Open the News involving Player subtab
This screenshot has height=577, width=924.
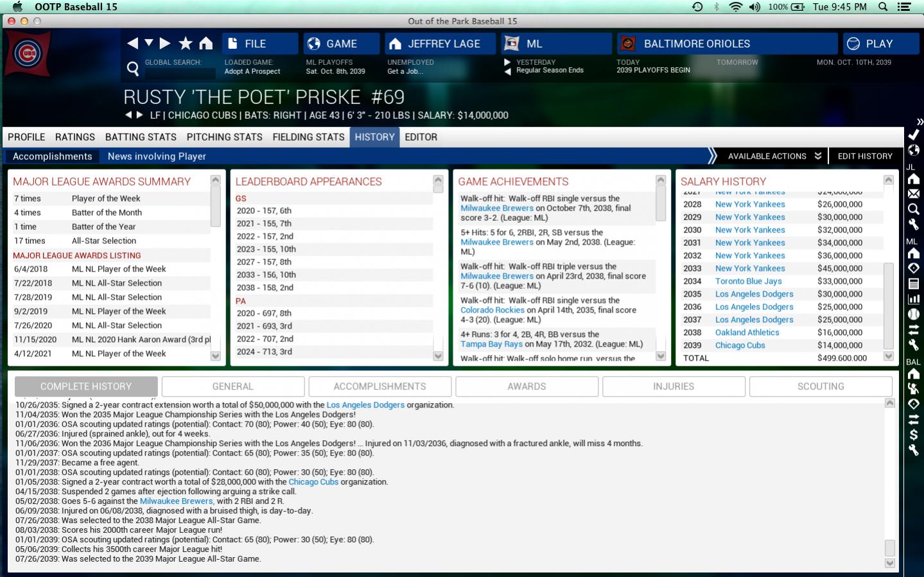point(157,156)
